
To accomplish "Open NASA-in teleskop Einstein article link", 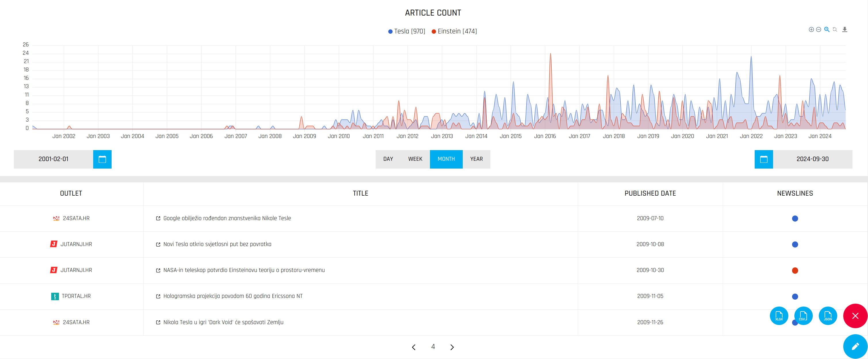I will click(x=244, y=270).
